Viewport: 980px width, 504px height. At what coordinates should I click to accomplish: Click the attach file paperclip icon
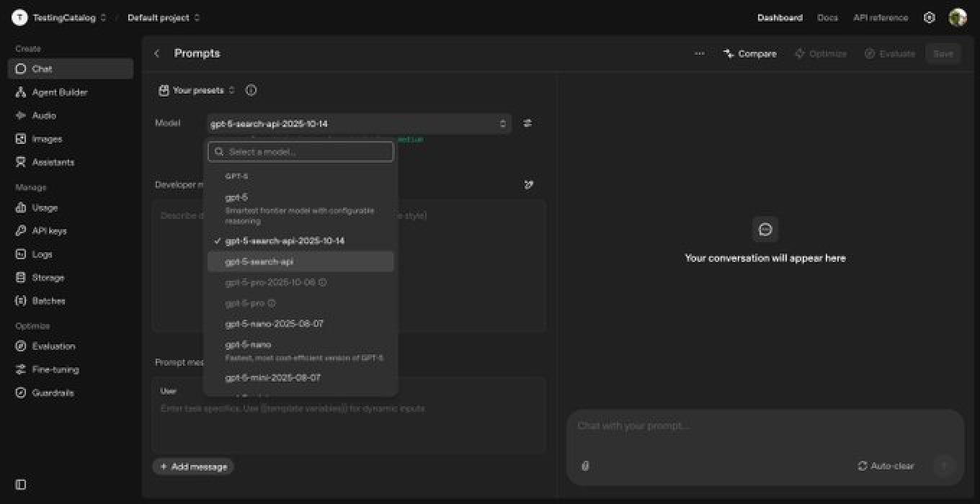point(585,466)
